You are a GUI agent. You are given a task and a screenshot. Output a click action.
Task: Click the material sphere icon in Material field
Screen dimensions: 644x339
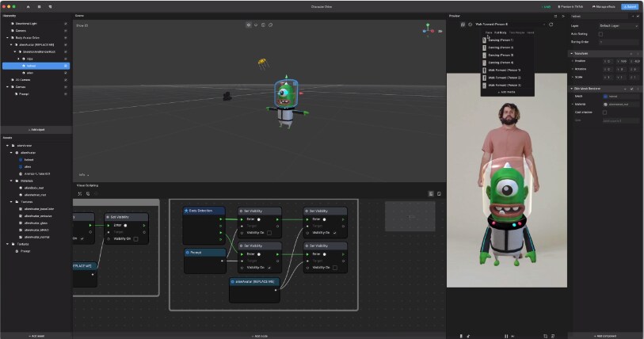[x=605, y=105]
